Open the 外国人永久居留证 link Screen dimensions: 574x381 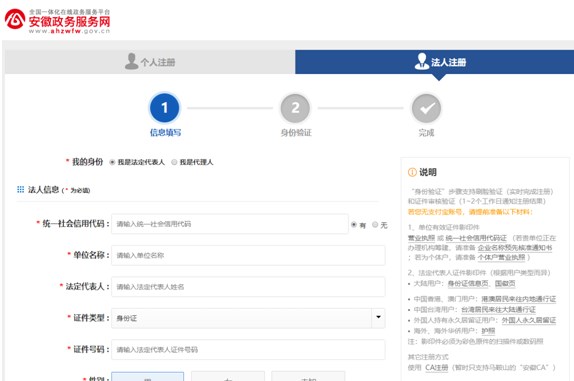tap(529, 320)
